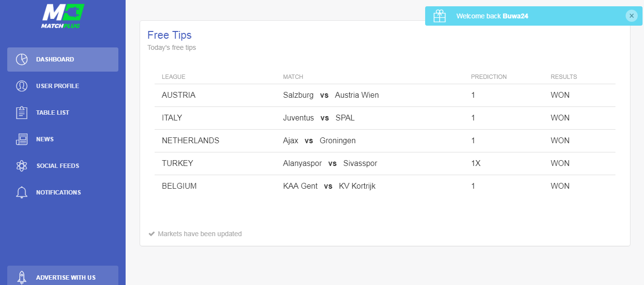Click the Table List clipboard icon
This screenshot has height=285, width=644.
tap(22, 113)
